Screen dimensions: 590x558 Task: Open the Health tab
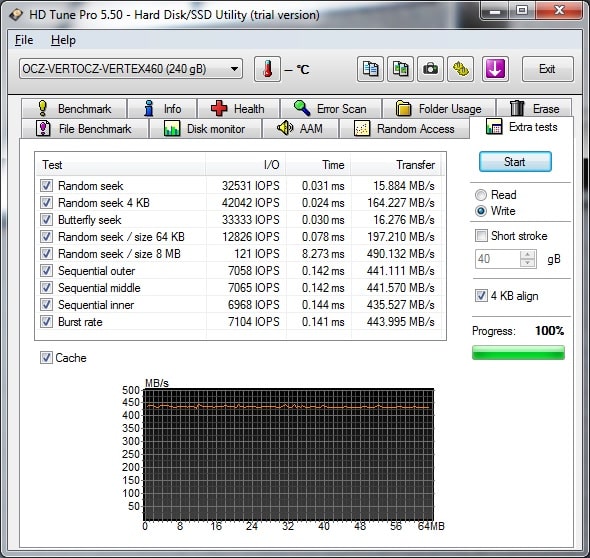tap(239, 109)
